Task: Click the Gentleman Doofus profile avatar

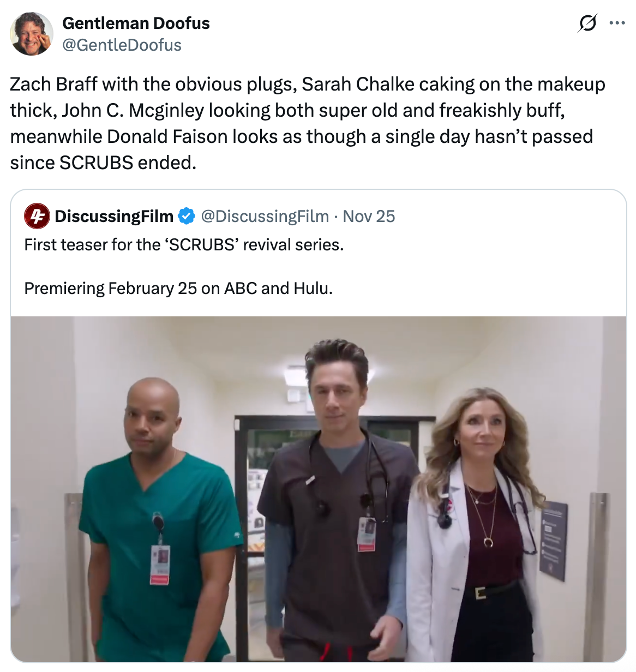Action: pyautogui.click(x=32, y=34)
